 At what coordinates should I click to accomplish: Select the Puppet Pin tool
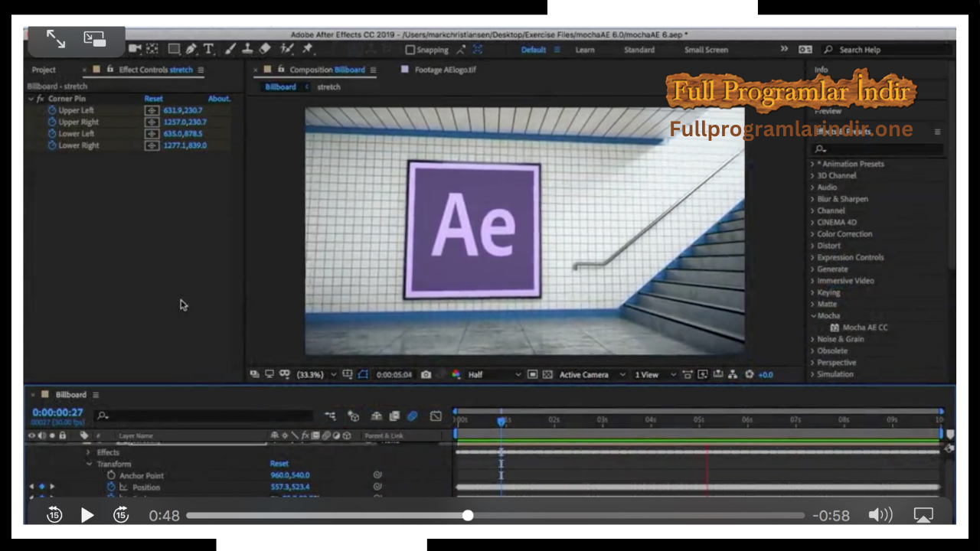[307, 49]
